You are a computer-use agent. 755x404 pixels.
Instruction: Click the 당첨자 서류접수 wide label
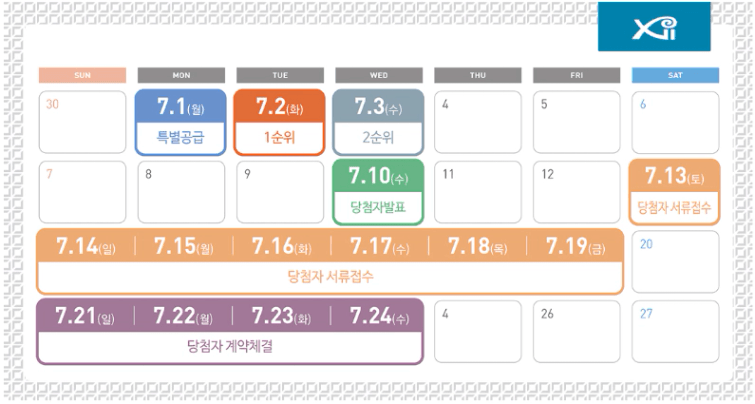330,277
